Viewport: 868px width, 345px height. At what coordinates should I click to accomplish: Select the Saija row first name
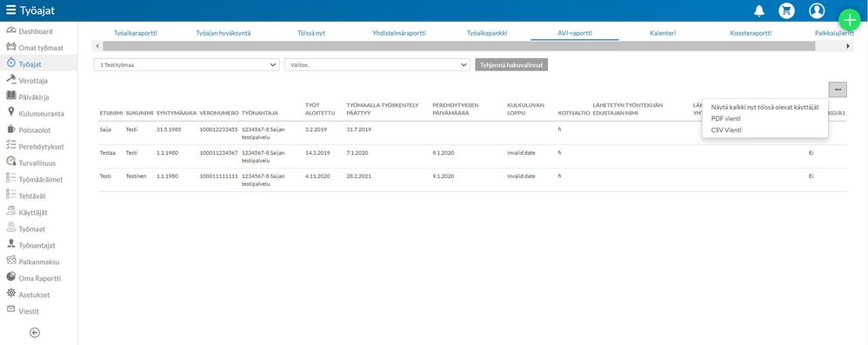pos(106,129)
